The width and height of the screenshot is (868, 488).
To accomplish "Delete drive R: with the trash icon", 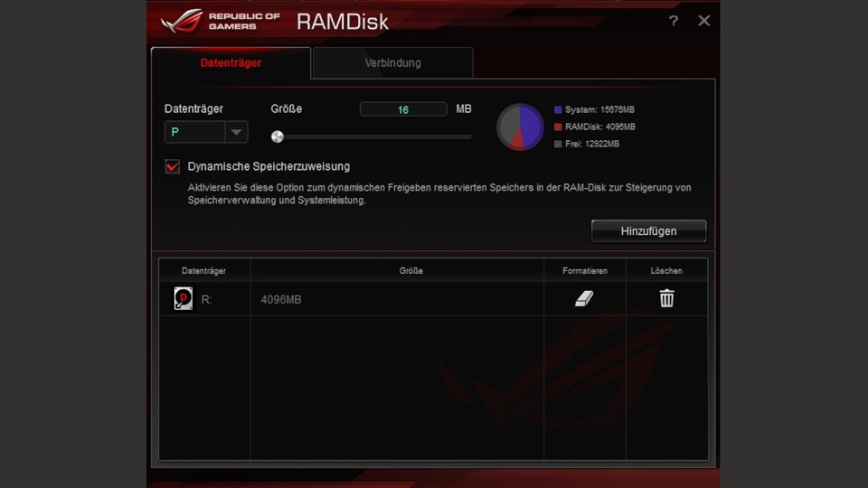I will pyautogui.click(x=666, y=298).
